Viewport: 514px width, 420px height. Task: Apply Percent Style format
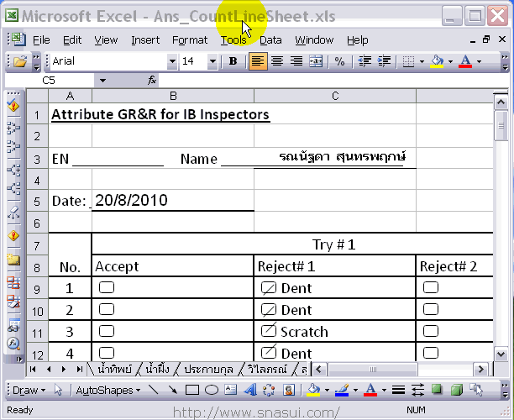point(339,61)
